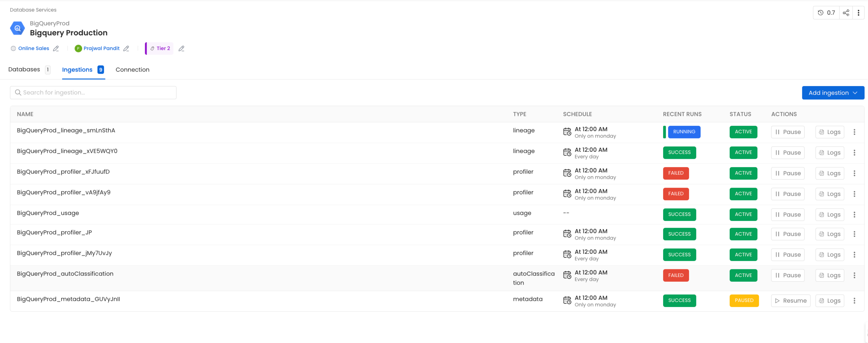The height and width of the screenshot is (343, 868).
Task: Click schedule calendar icon for metadata_GUVyJnII
Action: [567, 300]
